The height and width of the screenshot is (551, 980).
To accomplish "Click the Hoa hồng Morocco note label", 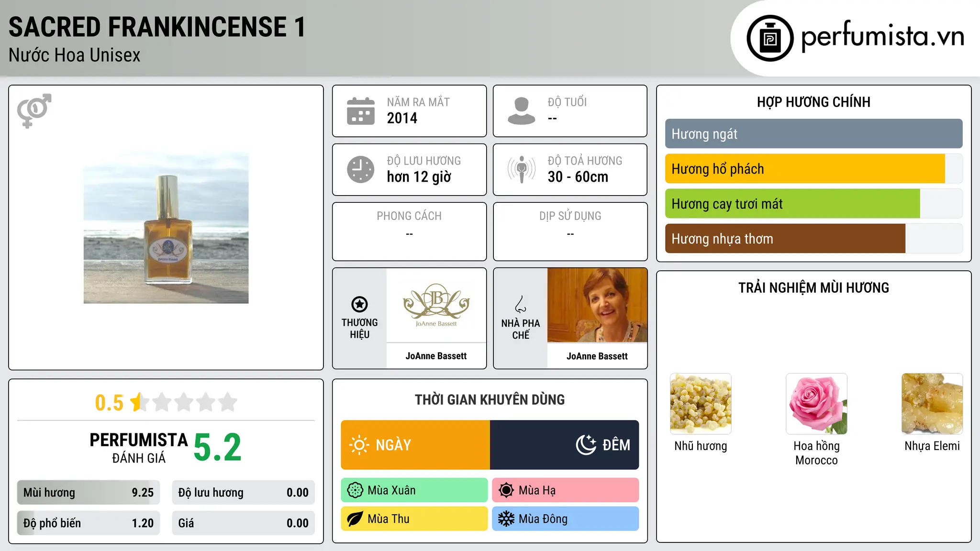I will [x=816, y=453].
